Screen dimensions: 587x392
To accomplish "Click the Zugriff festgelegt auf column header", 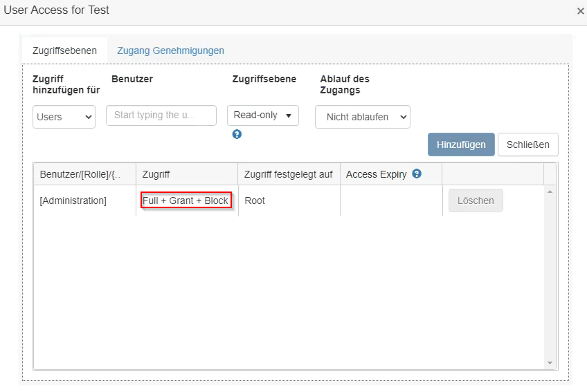I will (289, 174).
